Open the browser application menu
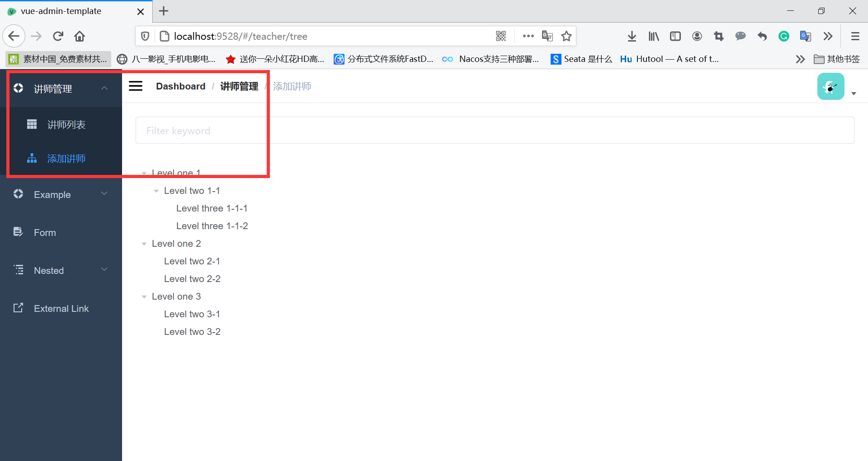The width and height of the screenshot is (868, 461). click(855, 36)
